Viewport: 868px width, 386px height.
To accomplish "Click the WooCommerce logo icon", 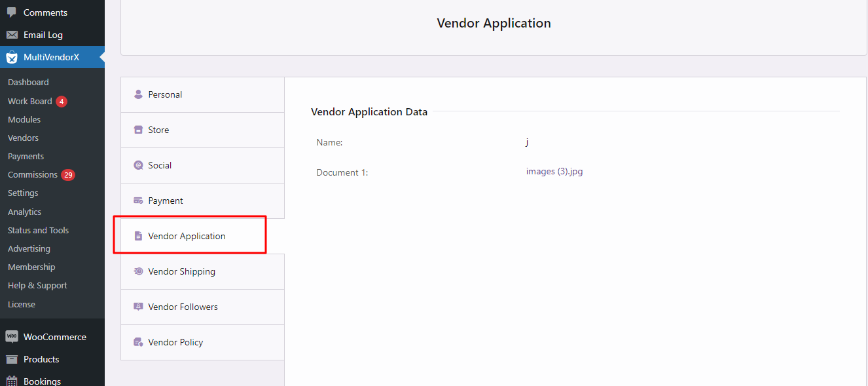I will pyautogui.click(x=12, y=337).
